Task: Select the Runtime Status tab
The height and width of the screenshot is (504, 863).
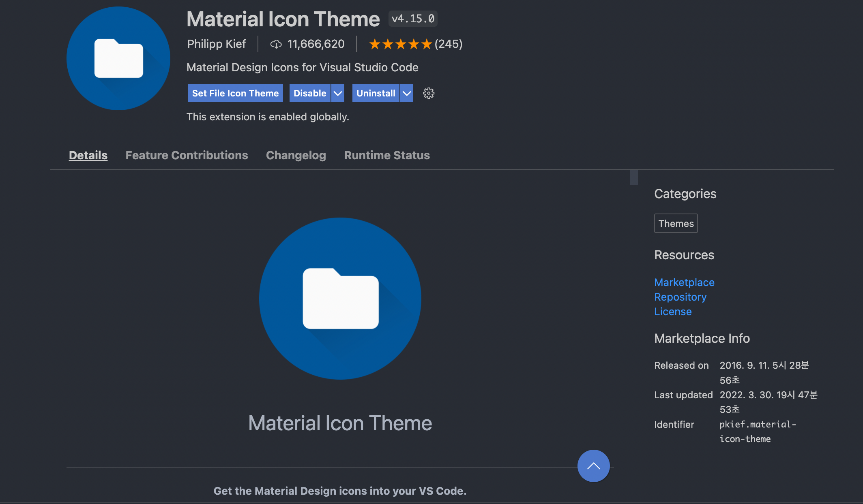Action: (x=386, y=155)
